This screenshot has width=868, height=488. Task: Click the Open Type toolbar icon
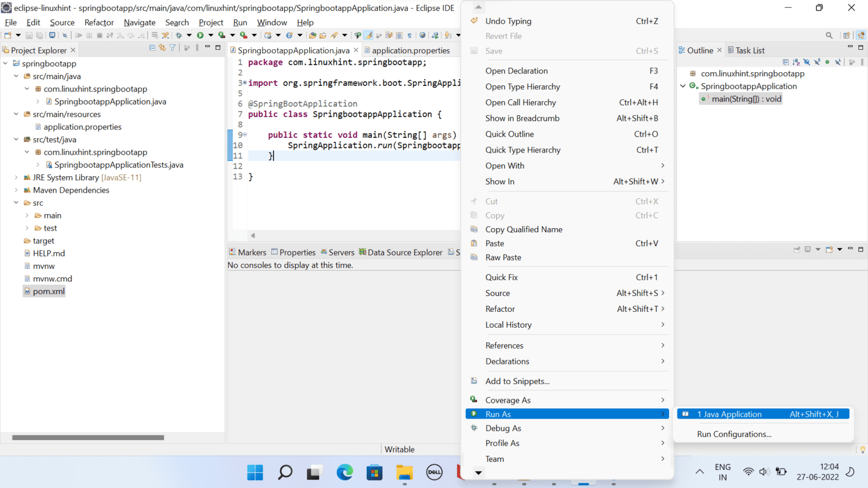pyautogui.click(x=313, y=35)
